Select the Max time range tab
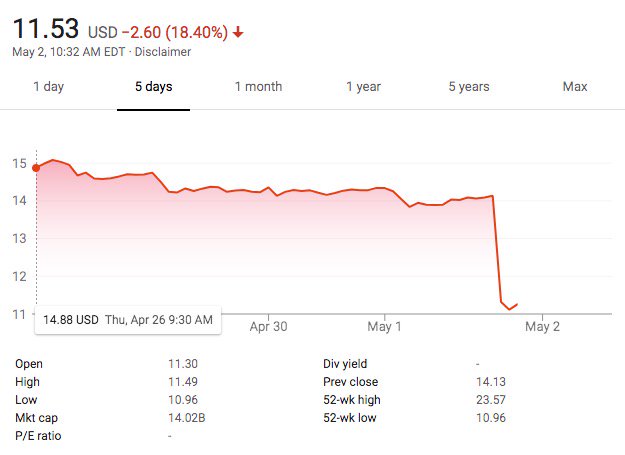 574,87
